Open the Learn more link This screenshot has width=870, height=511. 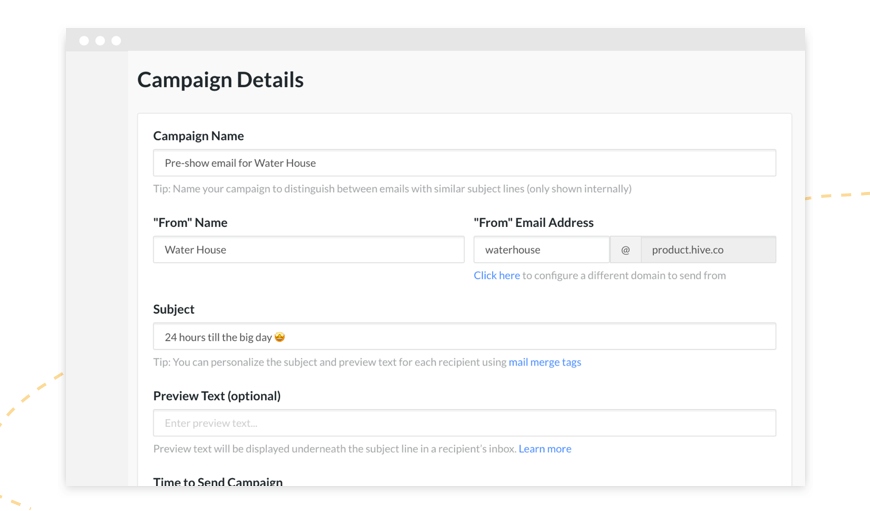pos(545,449)
